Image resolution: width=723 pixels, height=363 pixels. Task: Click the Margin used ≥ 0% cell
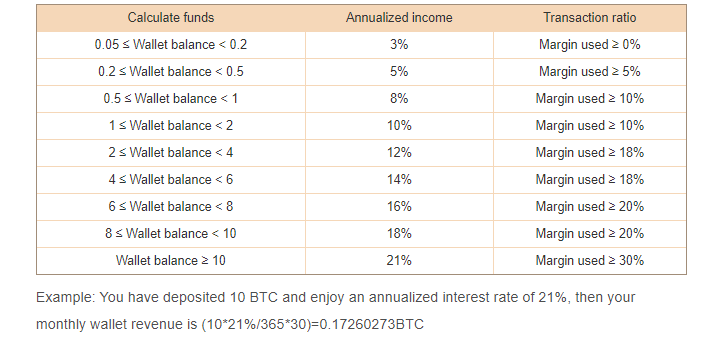click(590, 45)
